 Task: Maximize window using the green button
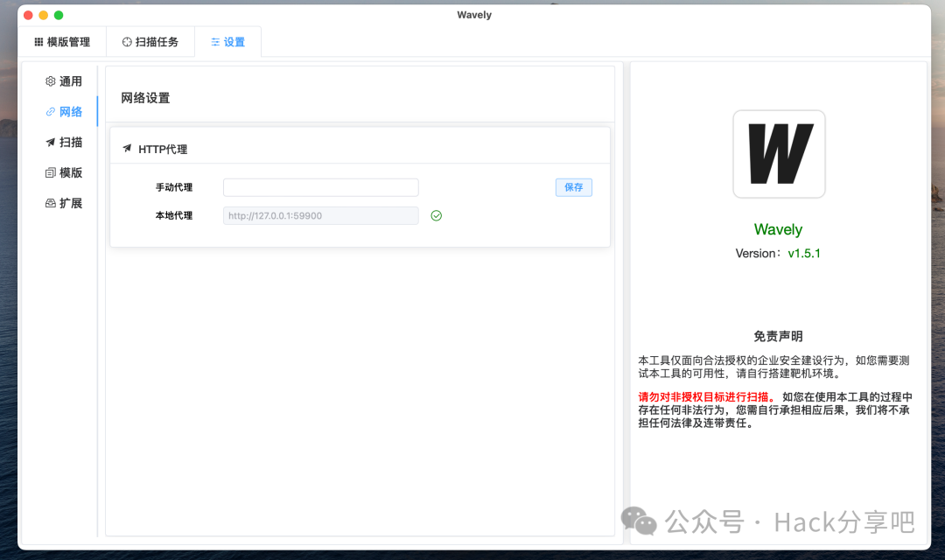point(59,15)
